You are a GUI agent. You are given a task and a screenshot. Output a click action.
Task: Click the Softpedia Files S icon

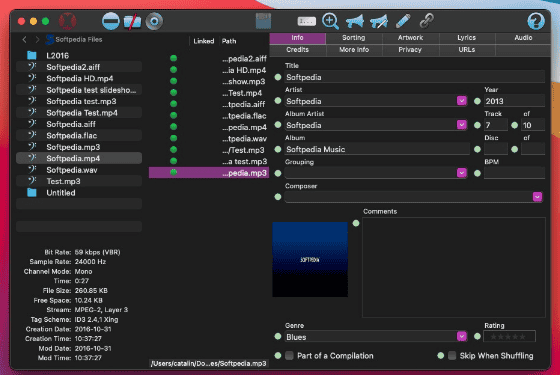coord(50,39)
